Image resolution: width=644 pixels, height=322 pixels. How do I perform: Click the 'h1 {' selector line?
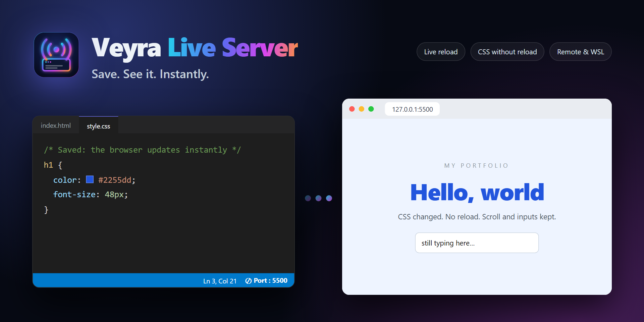(x=53, y=165)
